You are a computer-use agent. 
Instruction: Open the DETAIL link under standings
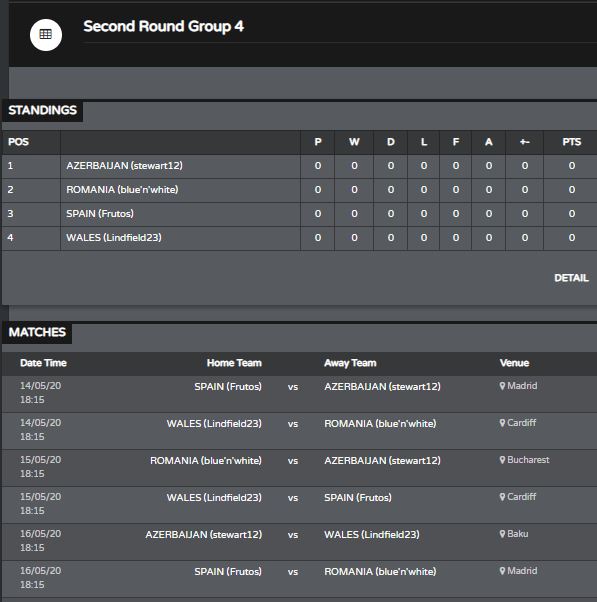coord(571,278)
